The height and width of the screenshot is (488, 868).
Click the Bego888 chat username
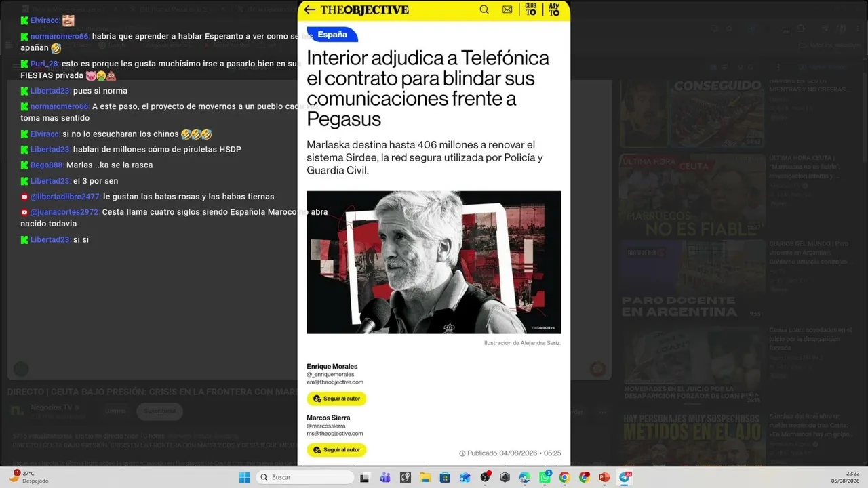click(47, 165)
